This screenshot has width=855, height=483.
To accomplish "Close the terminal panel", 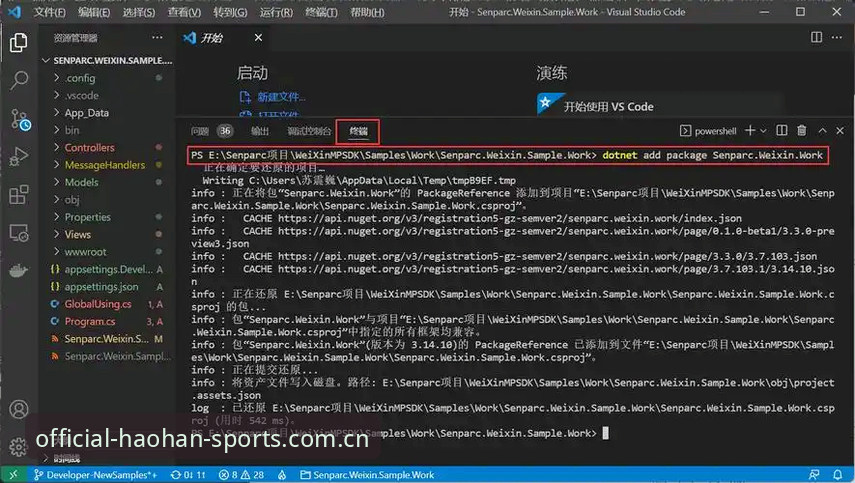I will tap(840, 131).
